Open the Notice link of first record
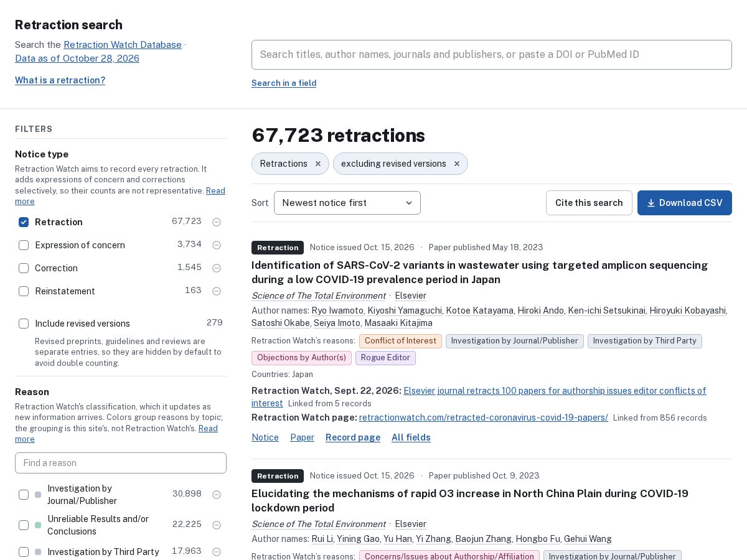 click(x=265, y=437)
